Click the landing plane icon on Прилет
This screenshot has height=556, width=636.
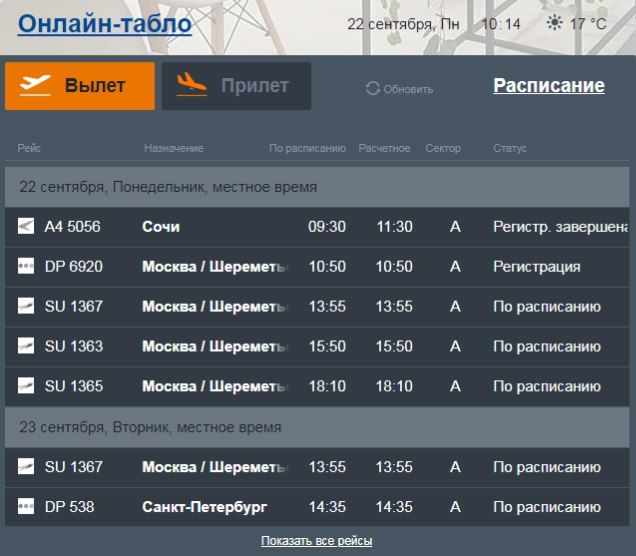pos(192,86)
